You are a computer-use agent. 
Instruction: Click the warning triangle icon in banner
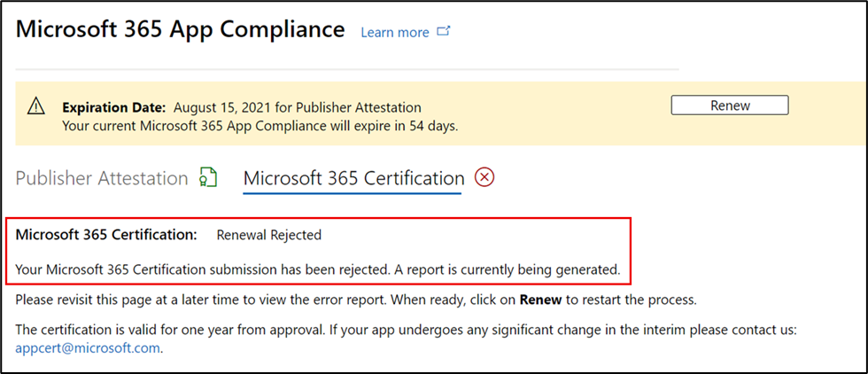point(36,105)
